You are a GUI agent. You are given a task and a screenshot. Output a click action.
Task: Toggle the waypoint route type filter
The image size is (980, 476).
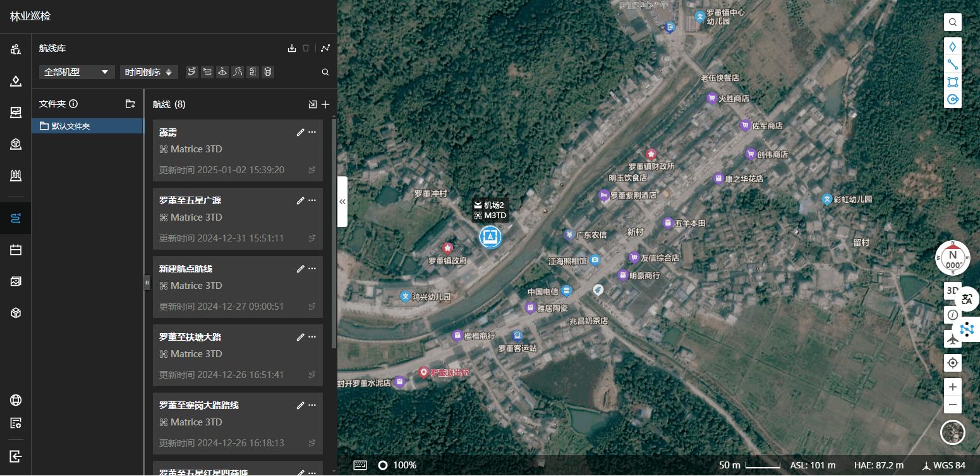click(191, 72)
